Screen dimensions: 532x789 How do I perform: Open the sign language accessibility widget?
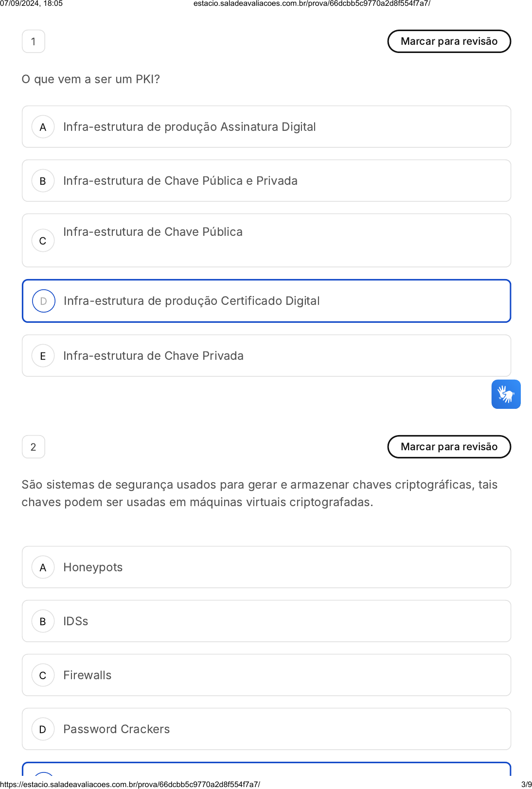click(x=506, y=394)
